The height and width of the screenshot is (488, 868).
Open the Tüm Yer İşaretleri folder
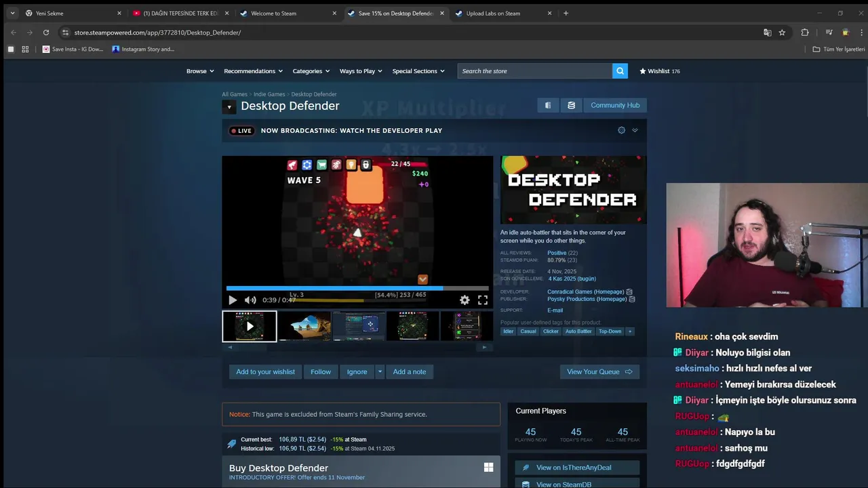click(839, 49)
